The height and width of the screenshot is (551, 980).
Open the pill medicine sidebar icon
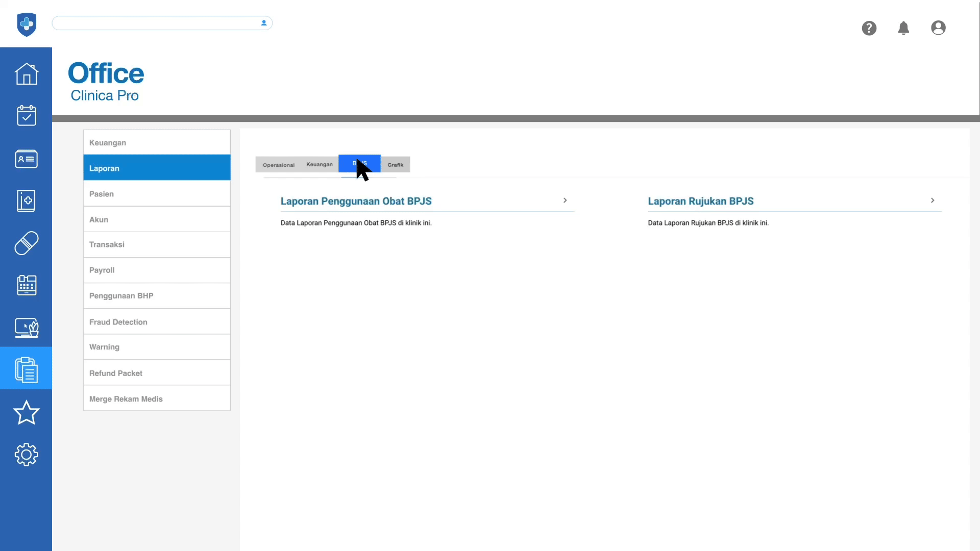26,243
